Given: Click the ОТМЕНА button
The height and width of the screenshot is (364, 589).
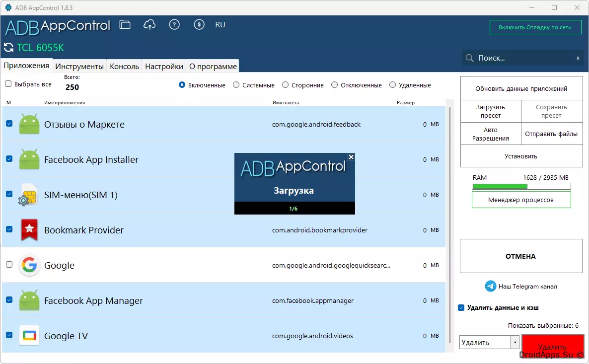Looking at the screenshot, I should 521,256.
